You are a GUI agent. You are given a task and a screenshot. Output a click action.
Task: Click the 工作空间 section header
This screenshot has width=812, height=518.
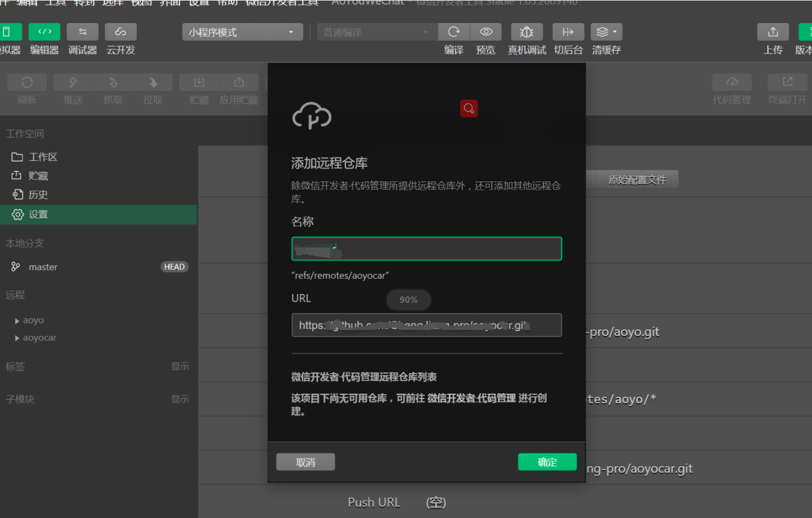point(25,134)
